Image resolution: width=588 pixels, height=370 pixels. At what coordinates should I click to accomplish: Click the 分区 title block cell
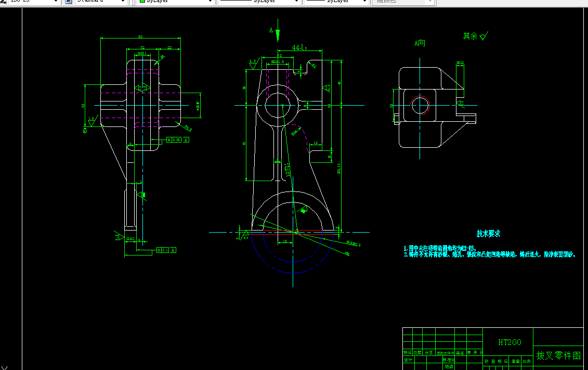(x=428, y=353)
